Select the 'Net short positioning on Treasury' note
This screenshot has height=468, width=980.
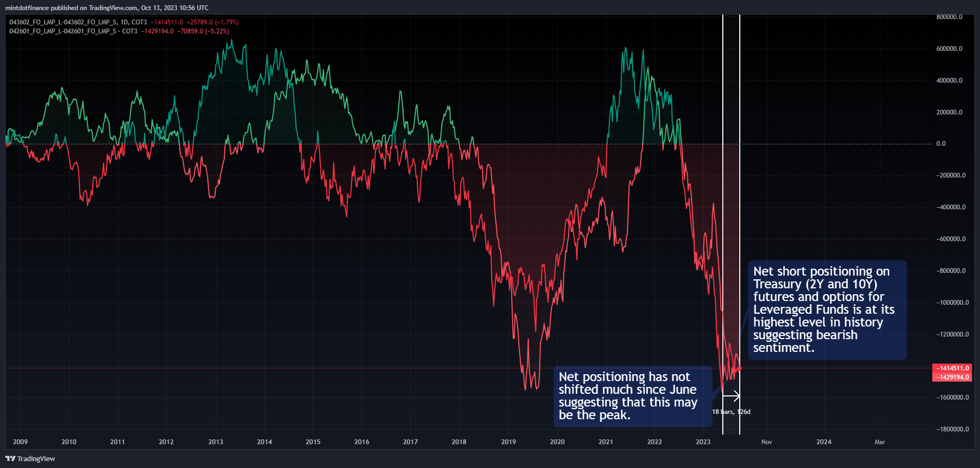pyautogui.click(x=827, y=310)
